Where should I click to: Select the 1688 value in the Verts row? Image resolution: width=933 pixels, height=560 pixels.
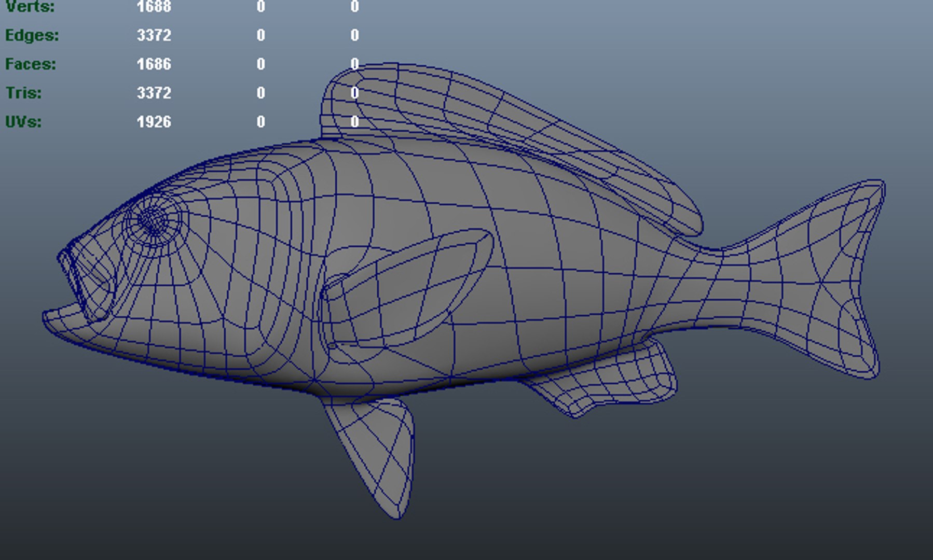pyautogui.click(x=154, y=7)
